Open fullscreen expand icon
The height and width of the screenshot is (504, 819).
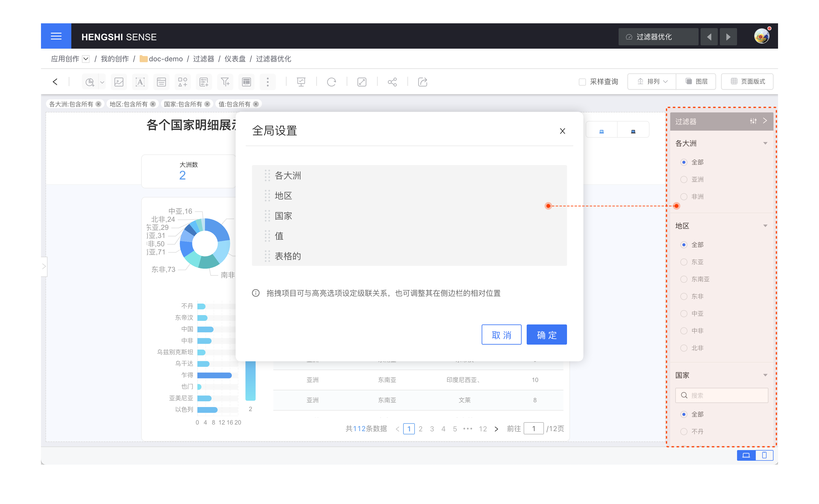(362, 82)
